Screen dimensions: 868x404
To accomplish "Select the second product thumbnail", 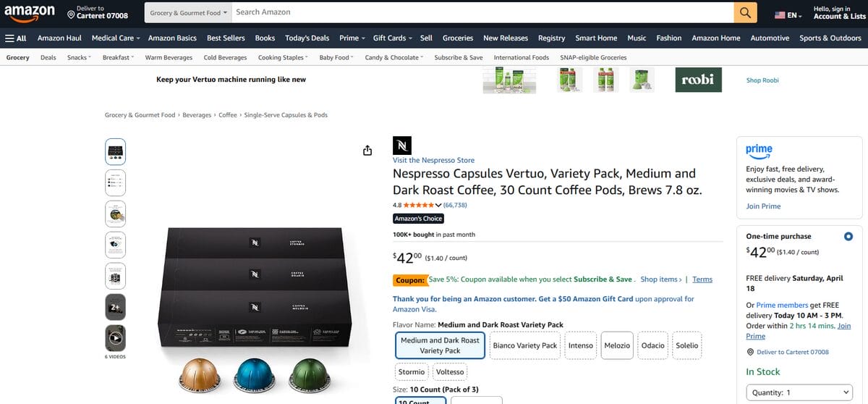I will (115, 183).
